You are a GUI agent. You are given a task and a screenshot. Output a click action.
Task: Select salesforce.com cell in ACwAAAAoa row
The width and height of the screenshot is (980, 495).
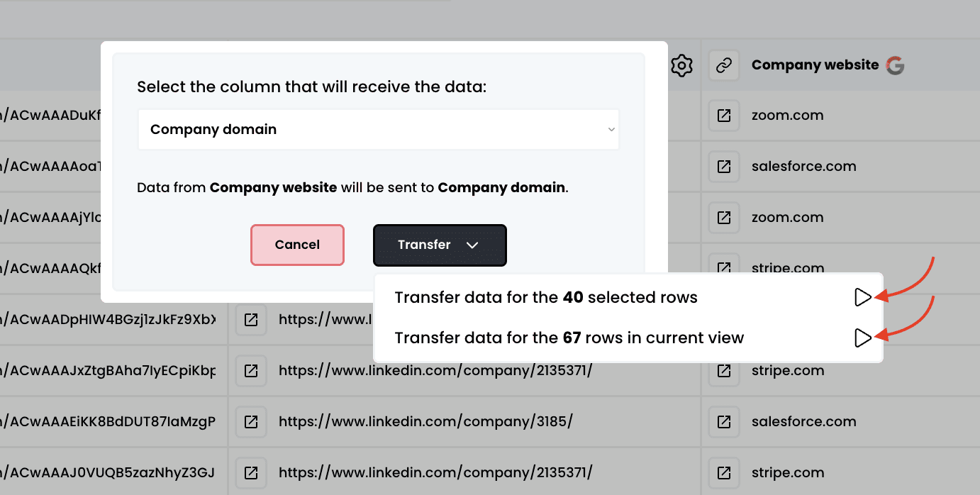804,167
